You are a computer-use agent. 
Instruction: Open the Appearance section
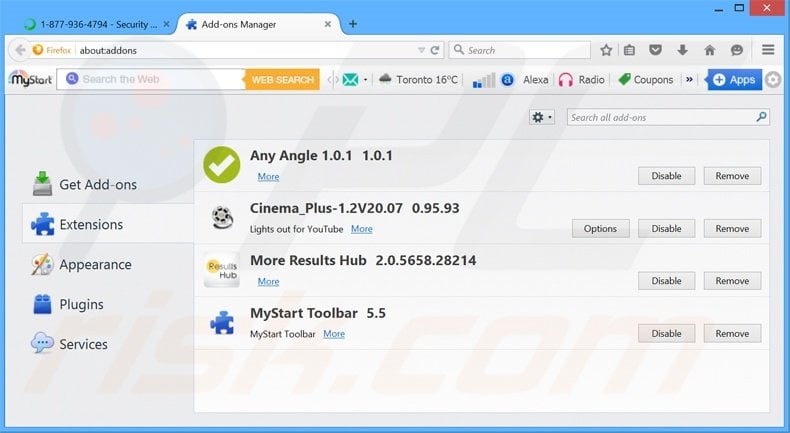(82, 264)
